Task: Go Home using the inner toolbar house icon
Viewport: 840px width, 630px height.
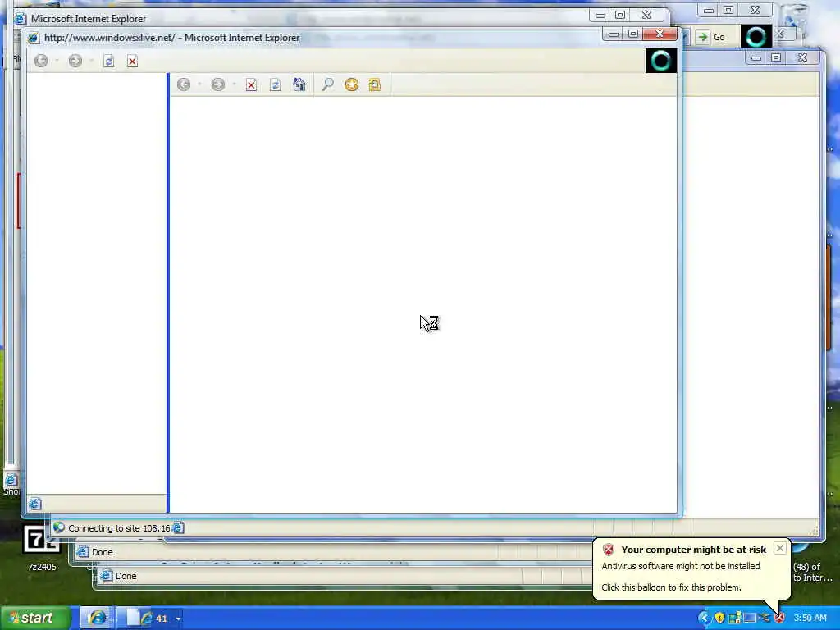Action: [x=299, y=84]
